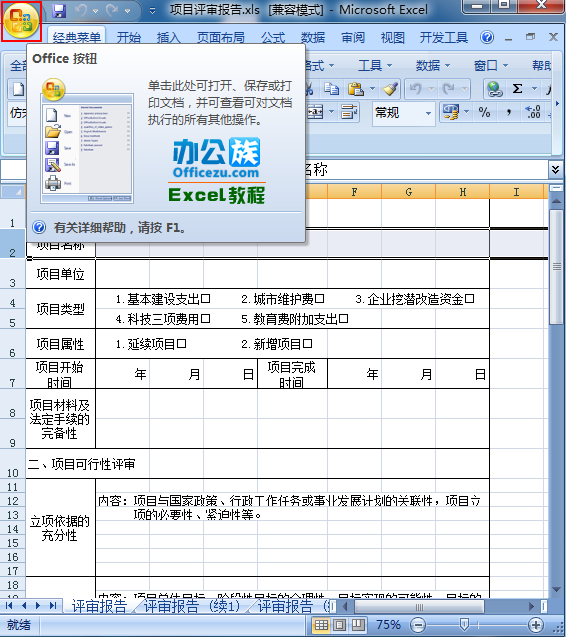Apply the percent style
Image resolution: width=566 pixels, height=637 pixels.
pyautogui.click(x=484, y=112)
